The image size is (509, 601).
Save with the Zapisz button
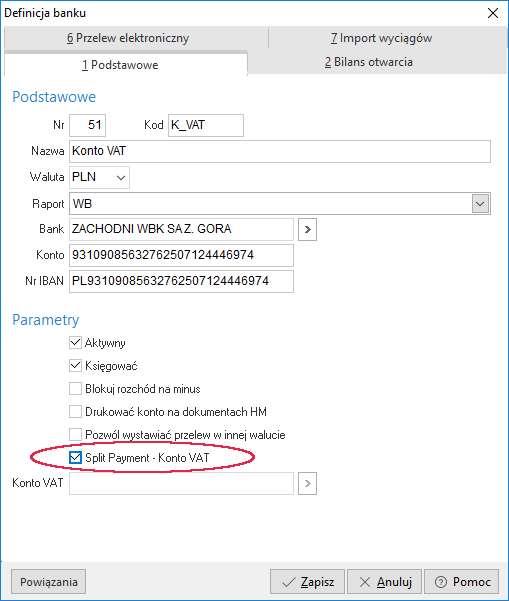[307, 582]
